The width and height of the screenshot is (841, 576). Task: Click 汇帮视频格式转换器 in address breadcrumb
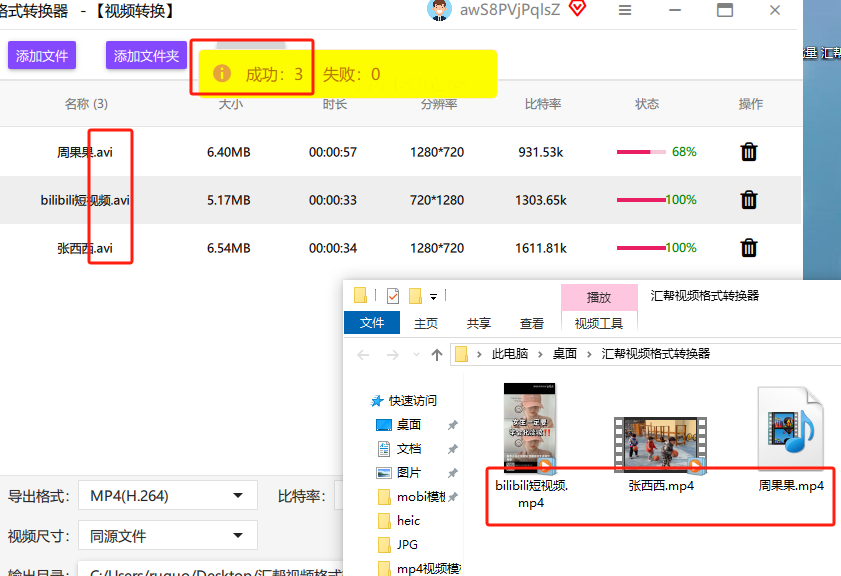point(655,354)
